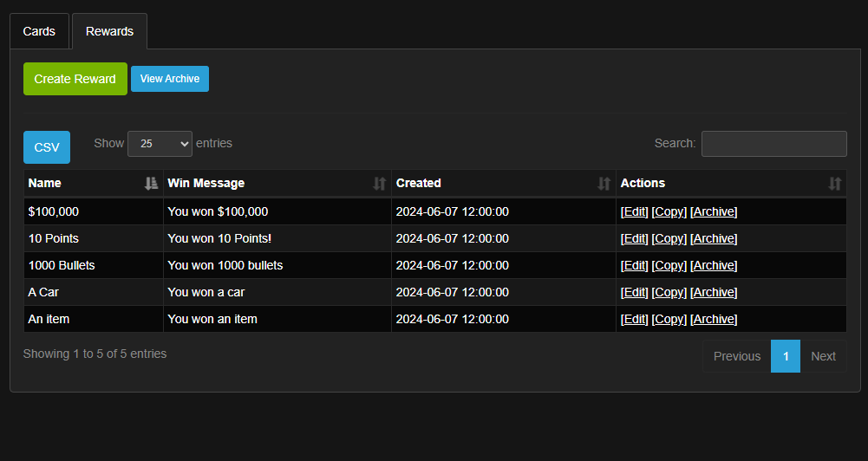Focus the Search input field
The image size is (868, 461).
tap(773, 144)
